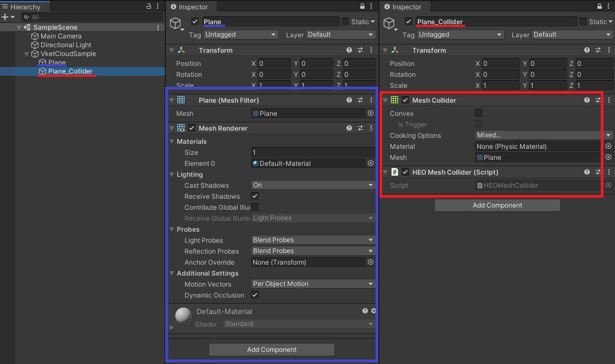Lock the Hierarchy panel

tap(149, 7)
